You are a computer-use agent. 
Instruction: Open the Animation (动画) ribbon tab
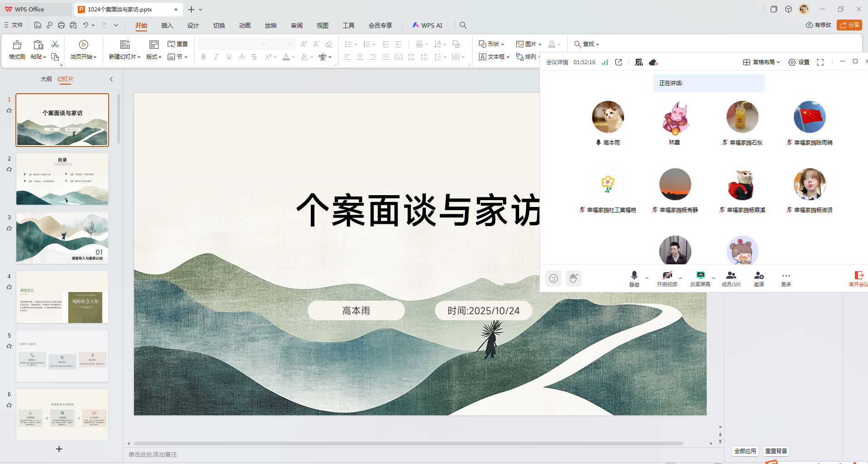pyautogui.click(x=244, y=25)
